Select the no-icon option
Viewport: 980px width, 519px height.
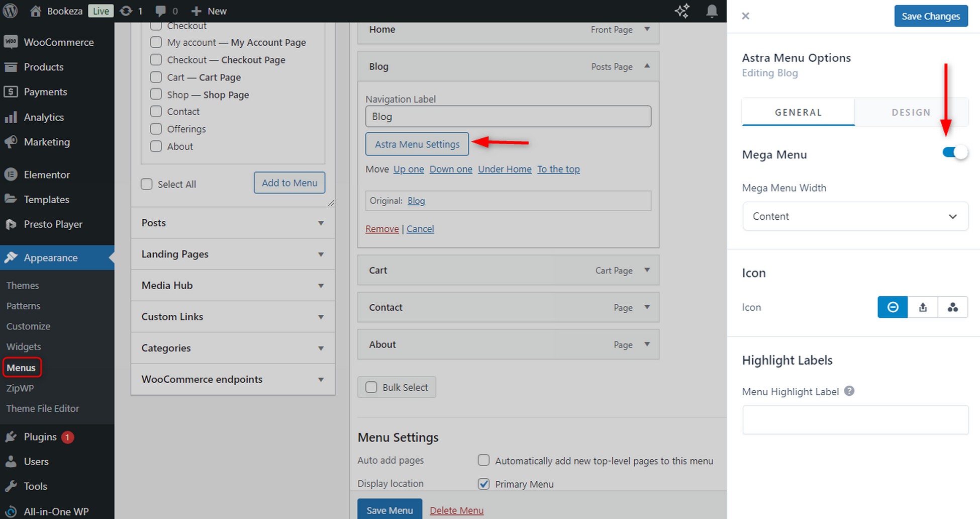[x=893, y=307]
